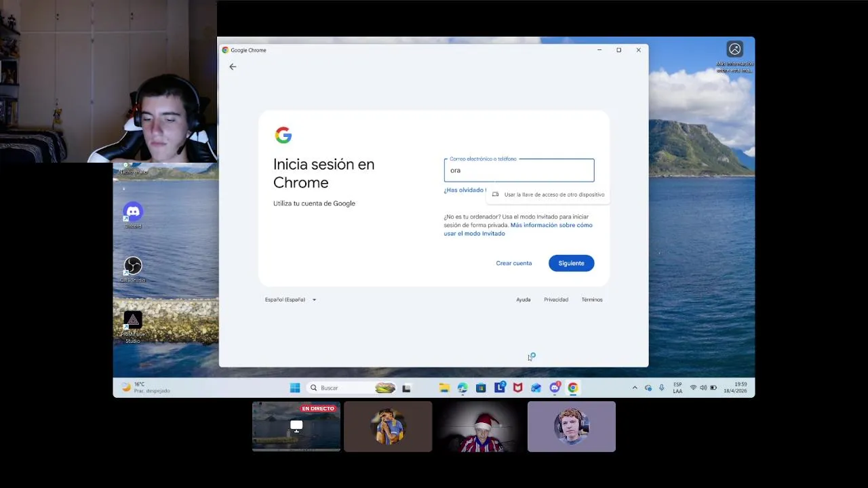Maximize the Google Chrome window
This screenshot has width=868, height=488.
point(618,50)
